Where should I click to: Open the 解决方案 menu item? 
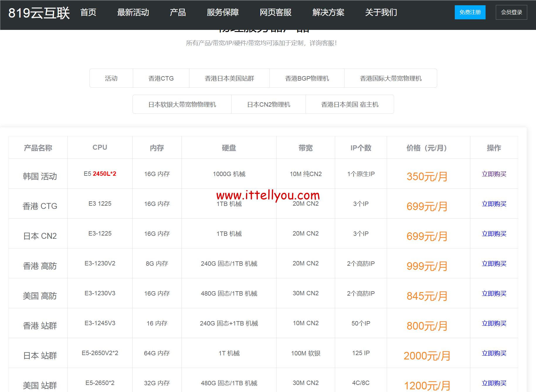click(x=328, y=12)
